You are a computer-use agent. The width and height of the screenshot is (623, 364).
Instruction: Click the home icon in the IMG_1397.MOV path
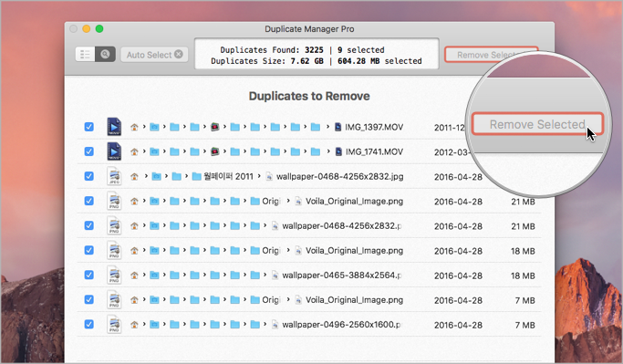134,127
